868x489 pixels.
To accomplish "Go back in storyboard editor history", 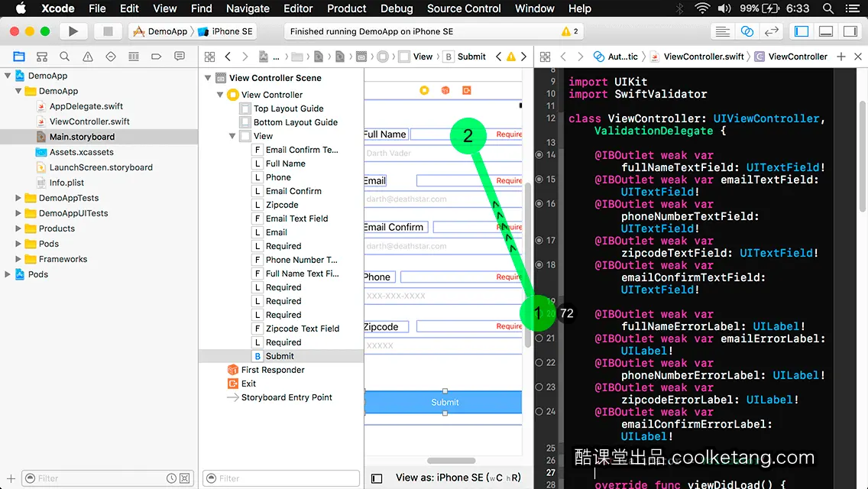I will [x=228, y=57].
